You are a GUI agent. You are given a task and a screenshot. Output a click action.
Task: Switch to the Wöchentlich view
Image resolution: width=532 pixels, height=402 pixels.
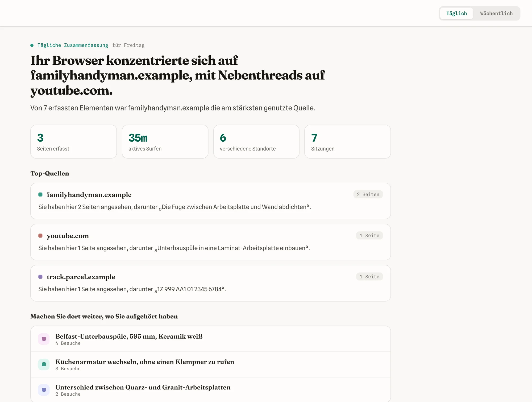(x=496, y=13)
